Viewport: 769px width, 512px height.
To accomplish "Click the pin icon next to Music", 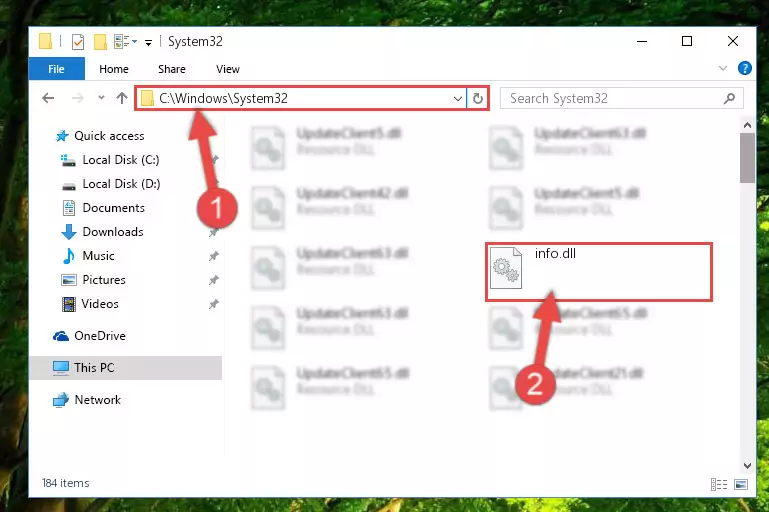I will tap(213, 256).
